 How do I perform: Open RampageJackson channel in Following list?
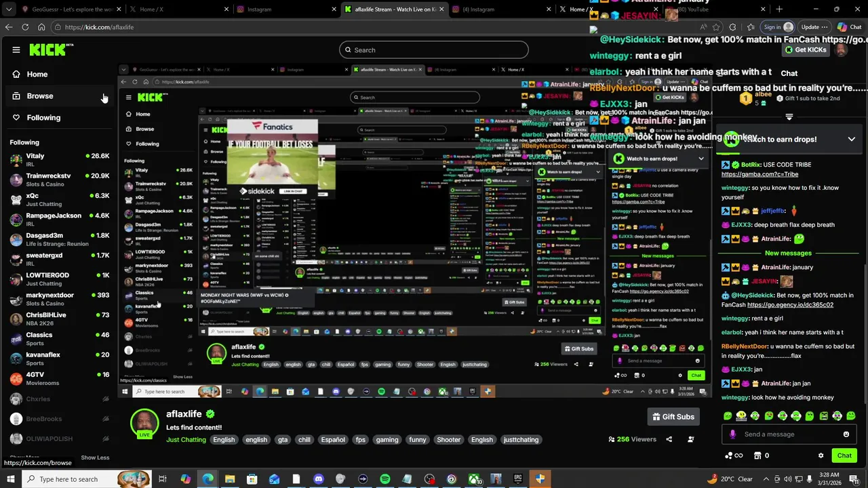[x=60, y=219]
